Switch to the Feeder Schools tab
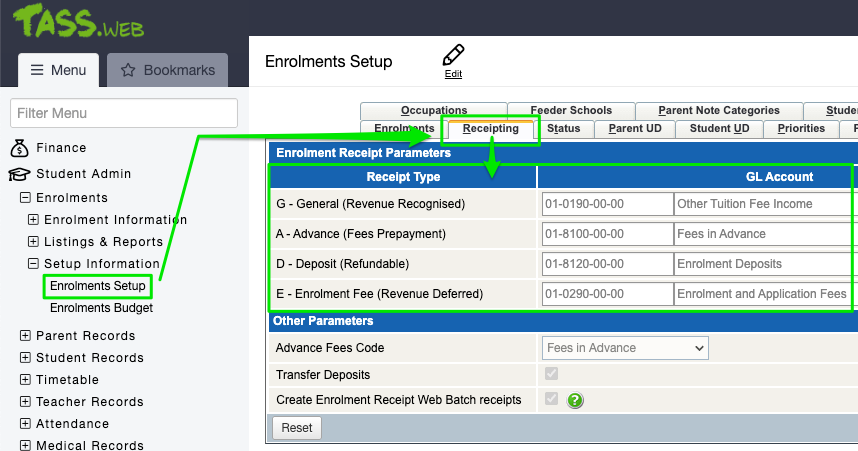 [571, 111]
